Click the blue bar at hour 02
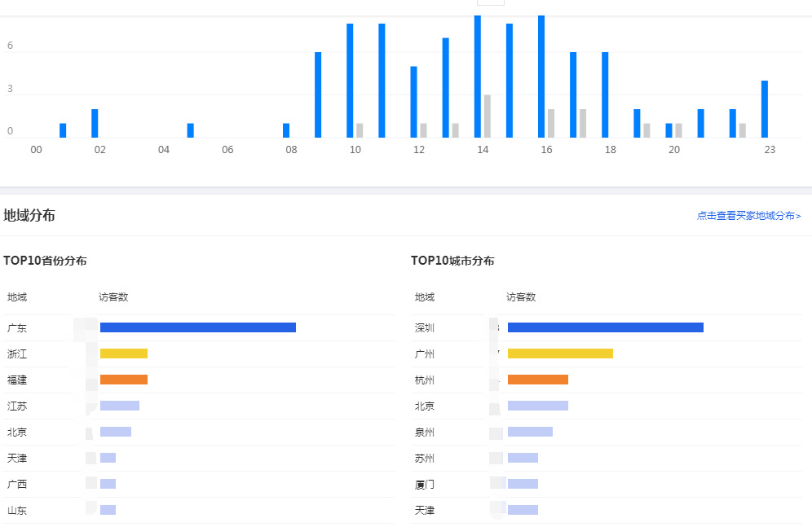The width and height of the screenshot is (812, 527). (x=95, y=123)
